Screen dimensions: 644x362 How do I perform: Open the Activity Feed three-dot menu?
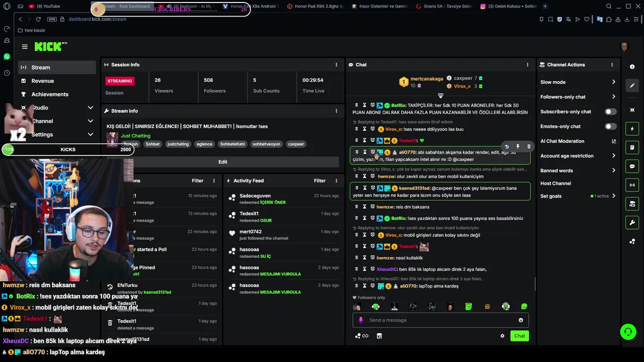pos(337,181)
